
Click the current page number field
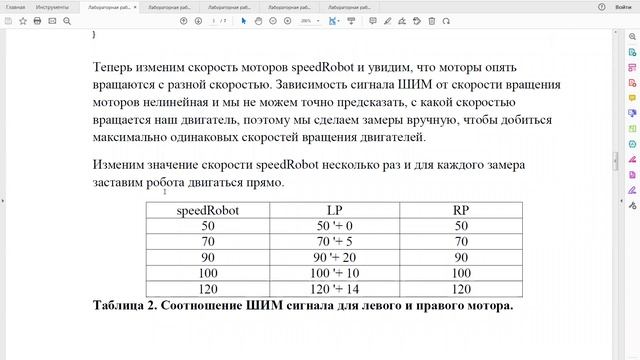click(213, 21)
